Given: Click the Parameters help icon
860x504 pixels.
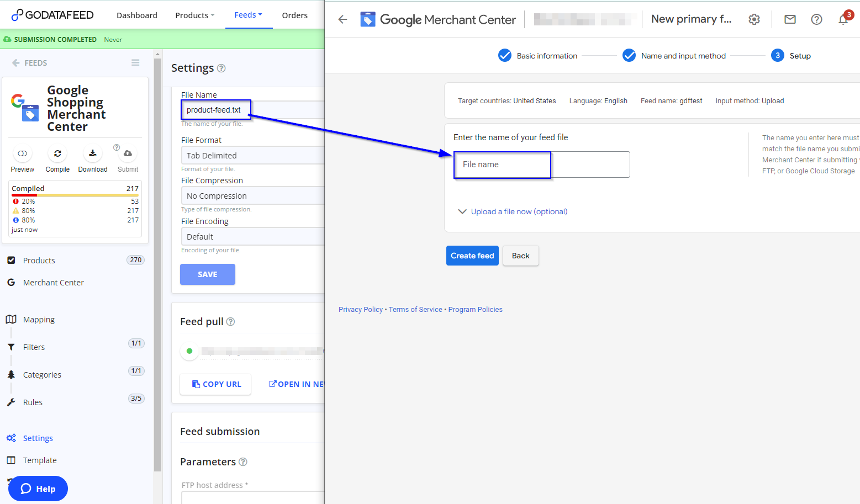Looking at the screenshot, I should (243, 462).
